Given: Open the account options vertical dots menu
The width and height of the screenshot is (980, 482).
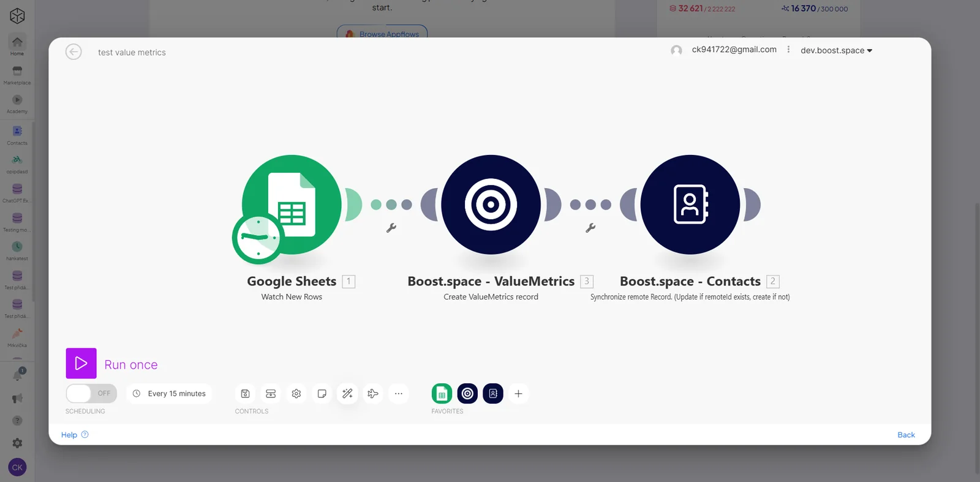Looking at the screenshot, I should [788, 50].
